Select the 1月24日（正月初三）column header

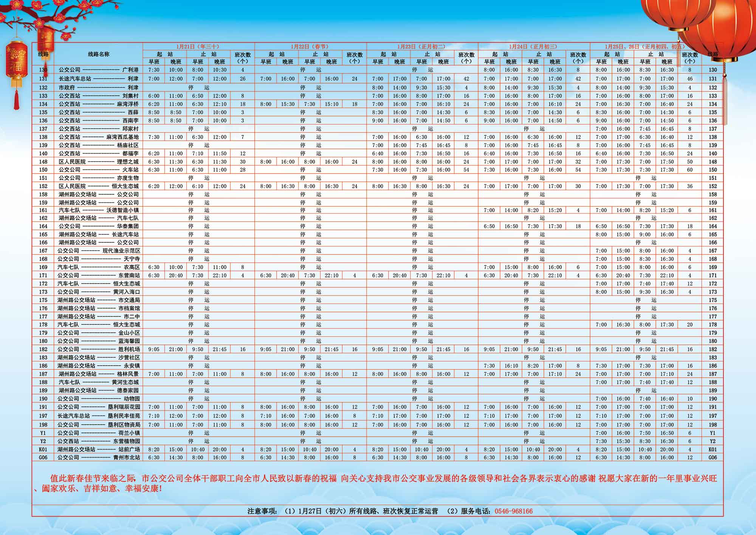point(533,47)
